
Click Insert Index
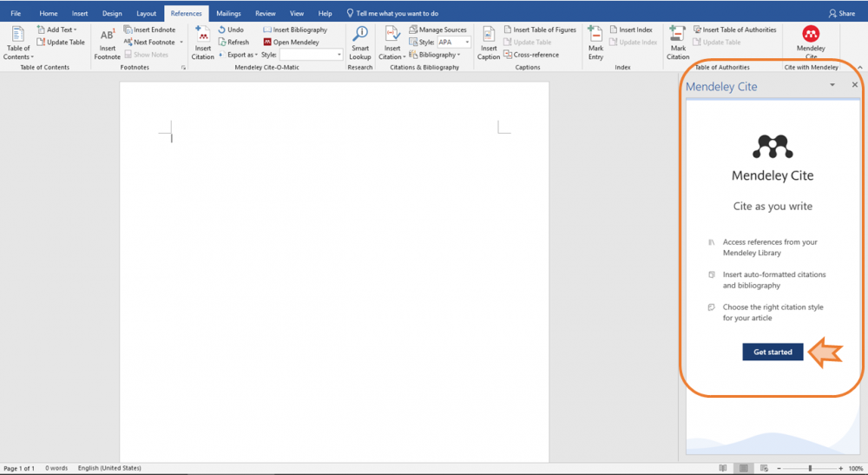(630, 30)
